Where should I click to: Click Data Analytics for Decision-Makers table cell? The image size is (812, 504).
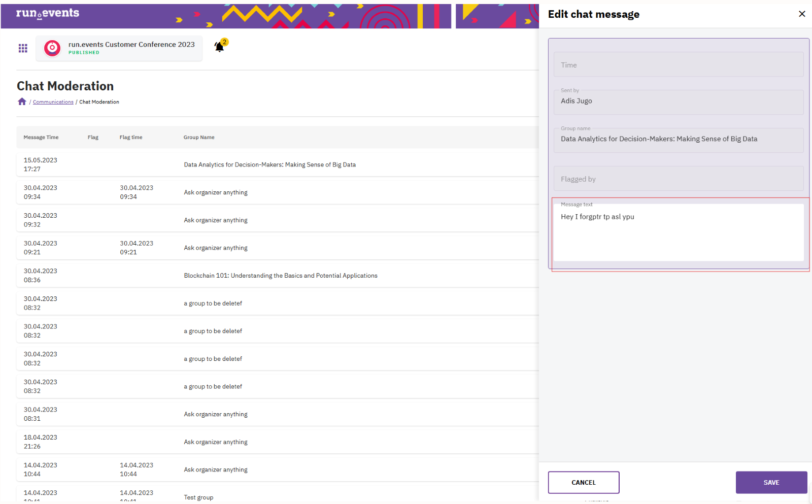pyautogui.click(x=270, y=164)
